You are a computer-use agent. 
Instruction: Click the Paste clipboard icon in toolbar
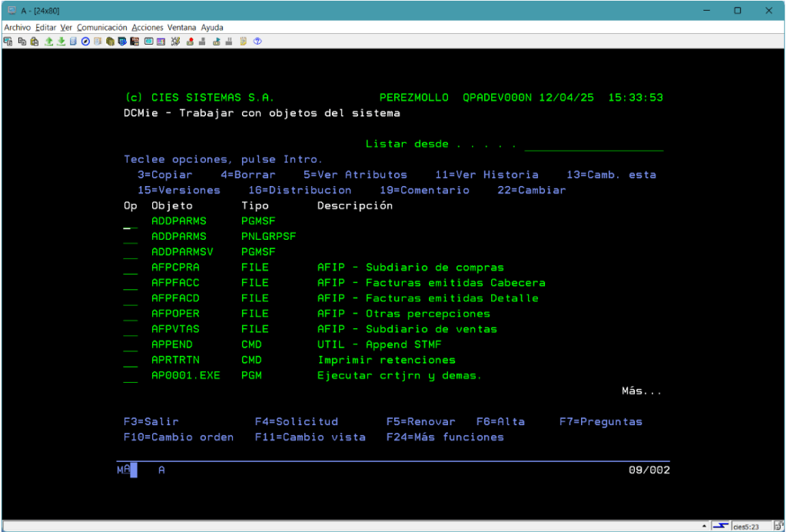click(34, 42)
